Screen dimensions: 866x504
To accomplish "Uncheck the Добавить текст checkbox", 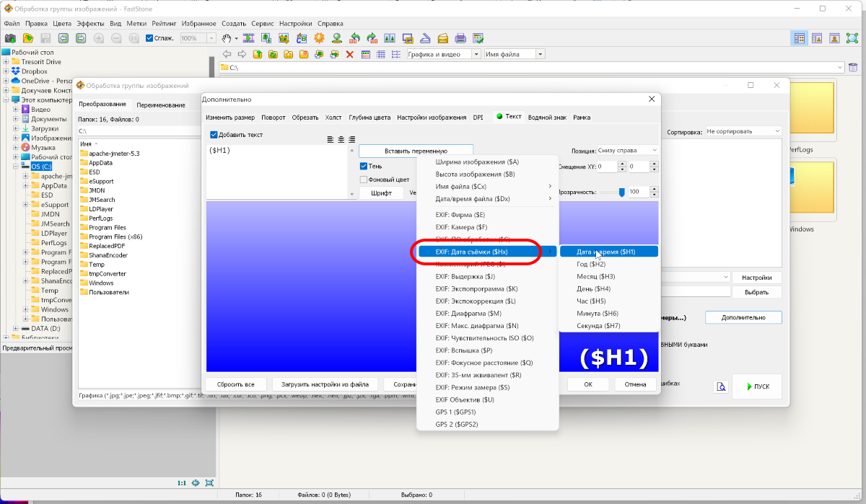I will pyautogui.click(x=214, y=135).
